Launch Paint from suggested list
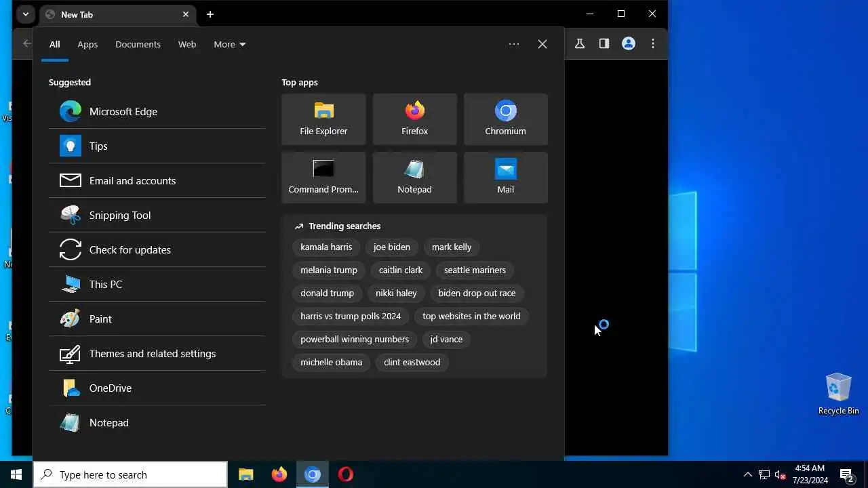This screenshot has height=488, width=868. pyautogui.click(x=157, y=319)
